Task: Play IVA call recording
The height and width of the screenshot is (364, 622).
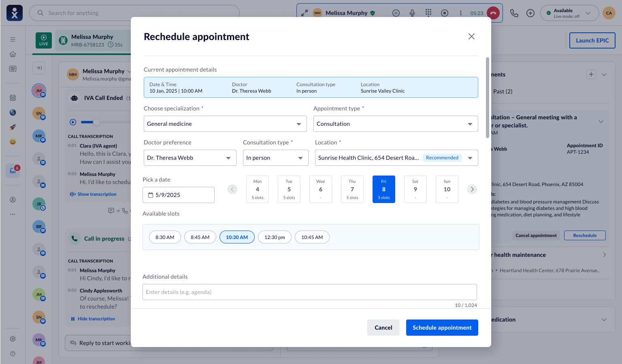Action: coord(73,122)
